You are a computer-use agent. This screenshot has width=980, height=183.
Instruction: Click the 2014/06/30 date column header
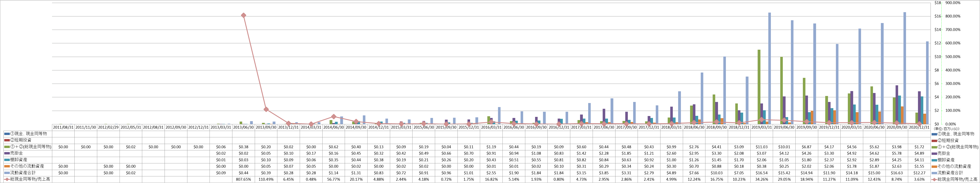[333, 128]
